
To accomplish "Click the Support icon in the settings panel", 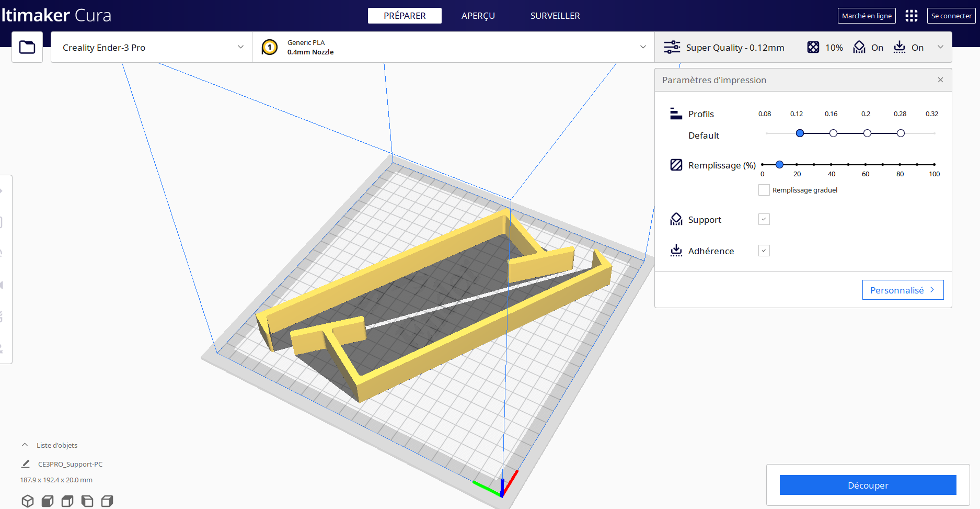I will 676,219.
